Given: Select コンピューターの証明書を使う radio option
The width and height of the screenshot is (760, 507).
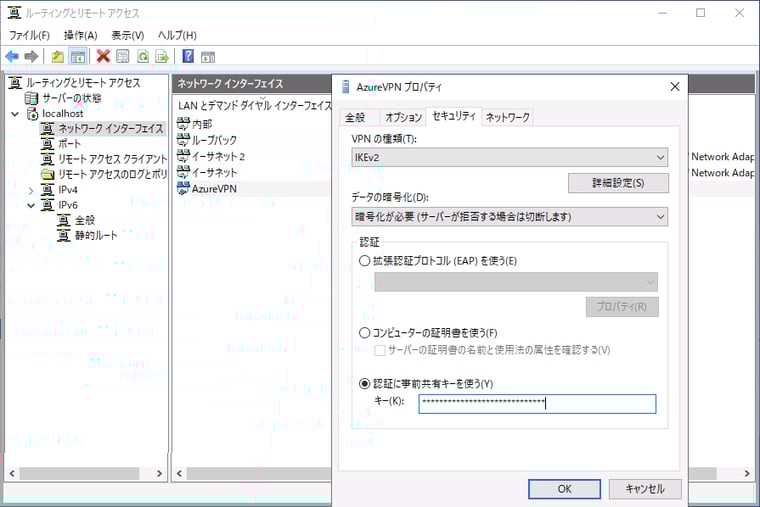Looking at the screenshot, I should pos(365,332).
